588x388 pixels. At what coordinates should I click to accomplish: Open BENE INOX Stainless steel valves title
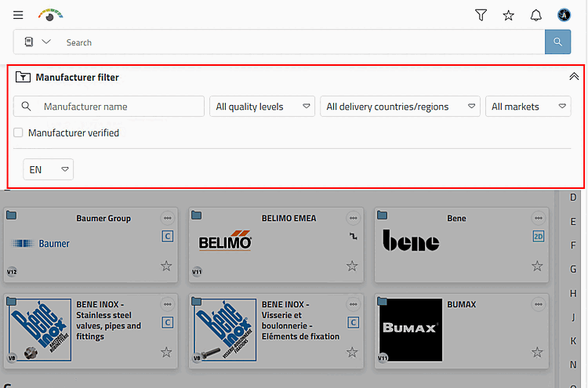[108, 320]
